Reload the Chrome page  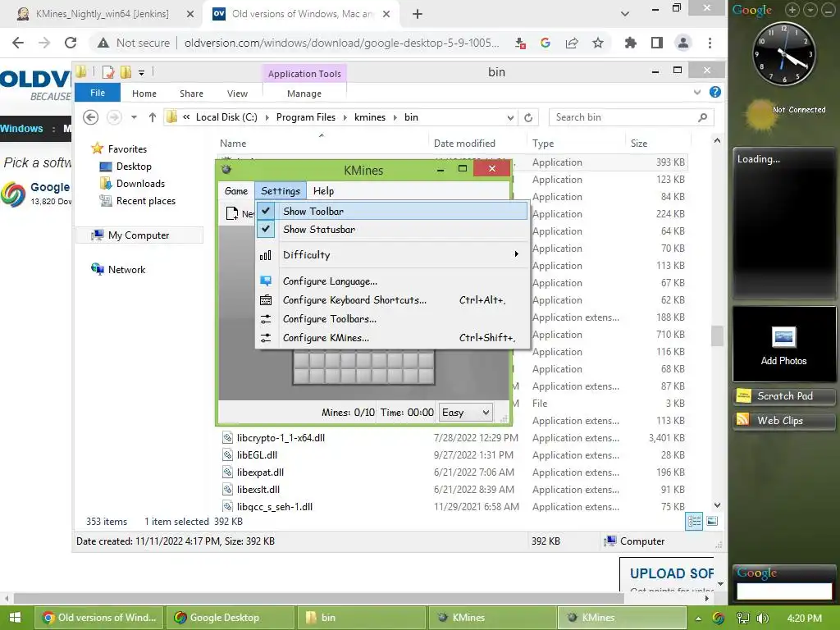click(x=71, y=43)
